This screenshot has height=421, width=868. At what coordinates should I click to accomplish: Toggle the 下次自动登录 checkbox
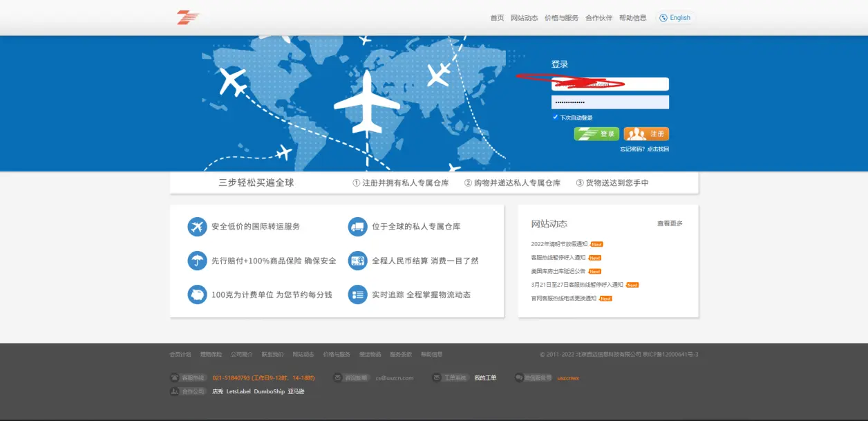click(556, 118)
